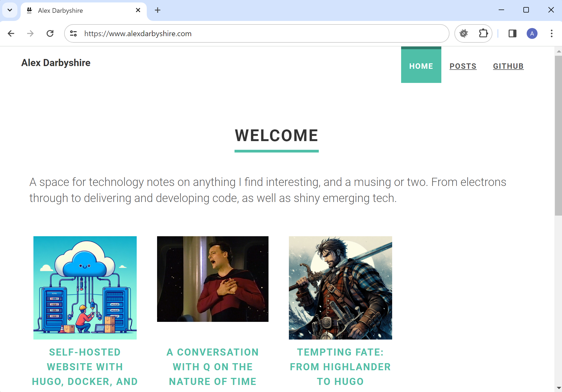Viewport: 562px width, 392px height.
Task: Open the profile avatar A
Action: click(x=532, y=33)
